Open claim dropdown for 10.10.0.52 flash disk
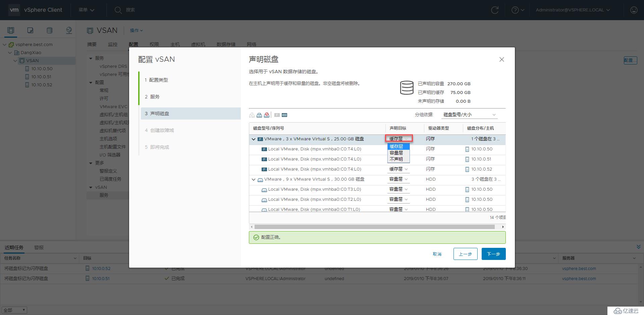The image size is (644, 315). click(x=398, y=169)
